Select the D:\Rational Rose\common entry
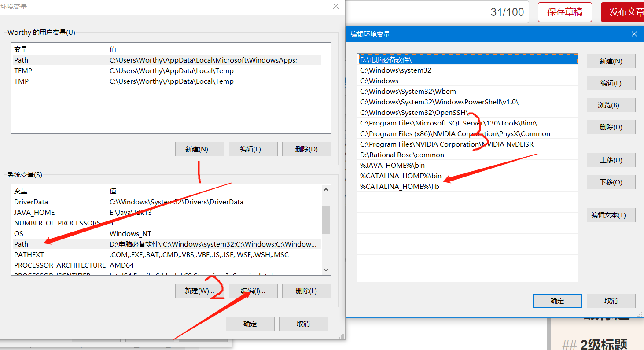Image resolution: width=644 pixels, height=350 pixels. tap(467, 155)
